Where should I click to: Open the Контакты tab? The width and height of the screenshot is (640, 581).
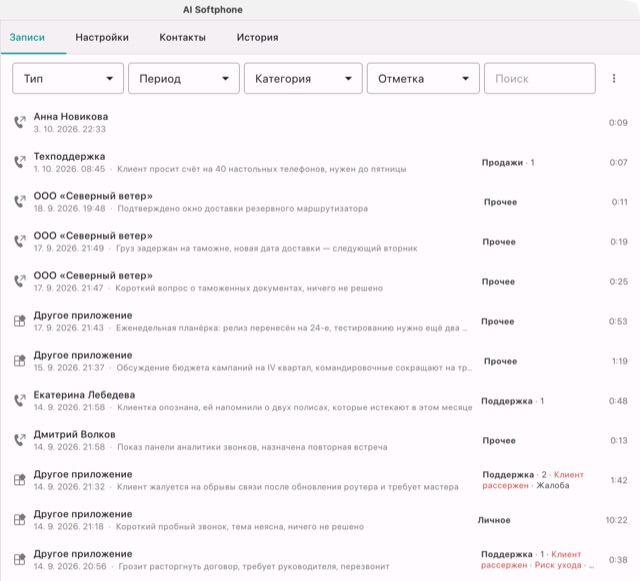(x=182, y=37)
